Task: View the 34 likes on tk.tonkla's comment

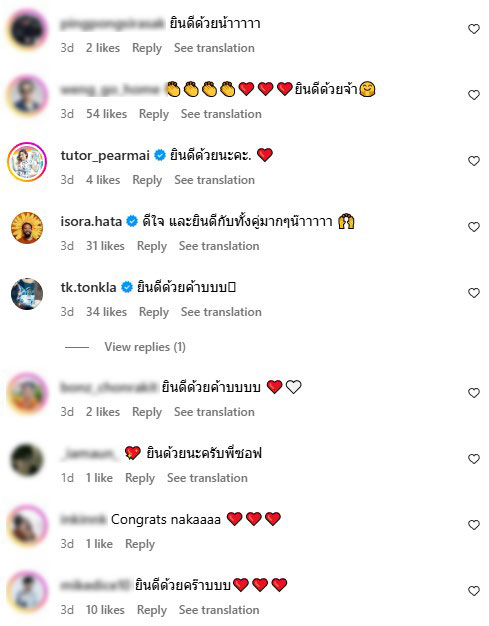Action: [x=107, y=312]
